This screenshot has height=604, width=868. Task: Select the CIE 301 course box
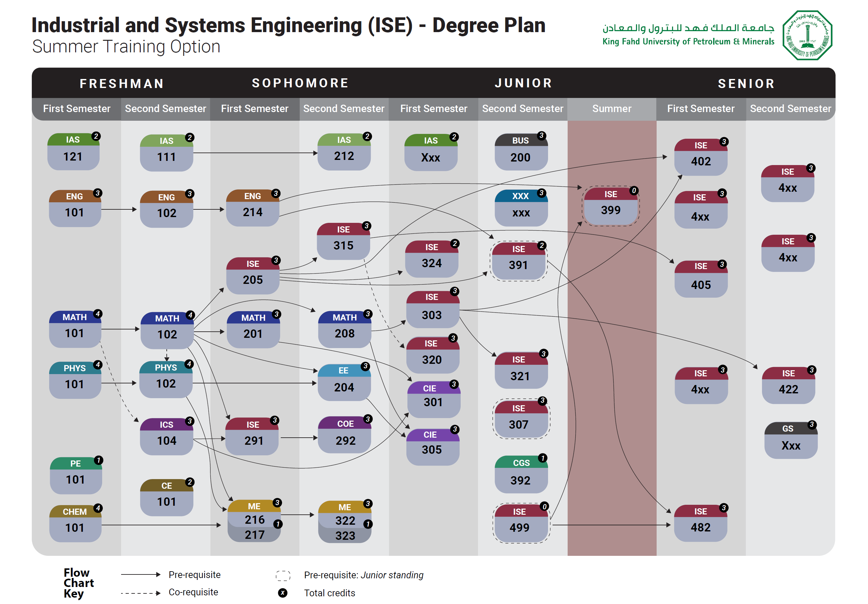(434, 399)
